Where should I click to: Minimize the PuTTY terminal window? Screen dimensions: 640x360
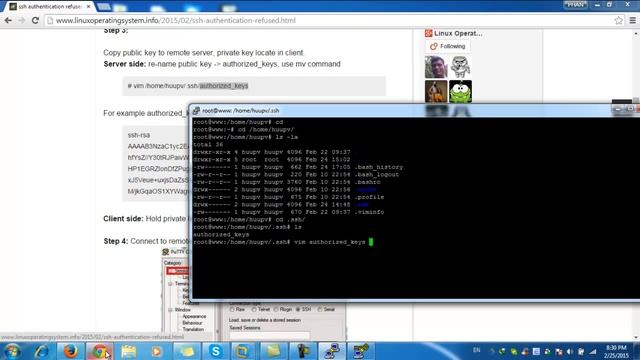(x=618, y=109)
